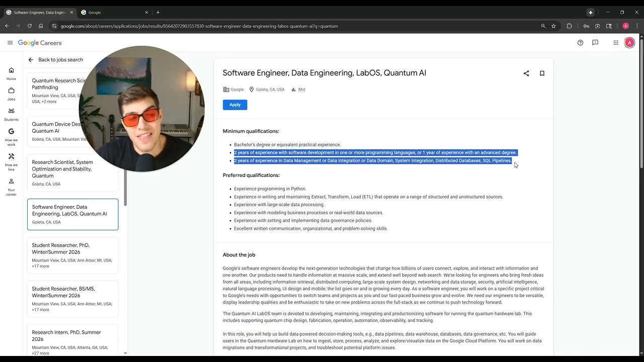644x362 pixels.
Task: Go back to jobs search
Action: tap(55, 60)
